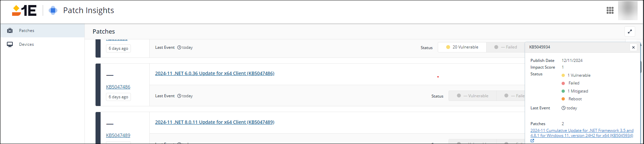
Task: Toggle the 20 Vulnerable status filter
Action: [462, 47]
